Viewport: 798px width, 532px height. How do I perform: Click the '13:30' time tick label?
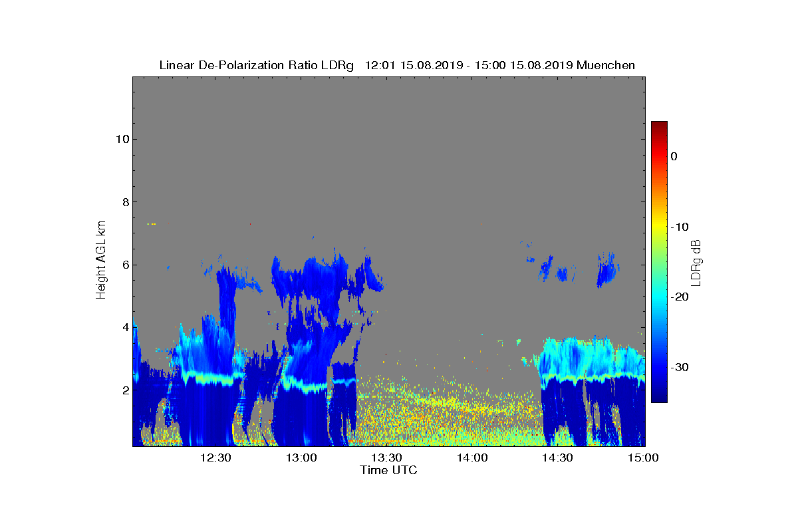coord(386,458)
